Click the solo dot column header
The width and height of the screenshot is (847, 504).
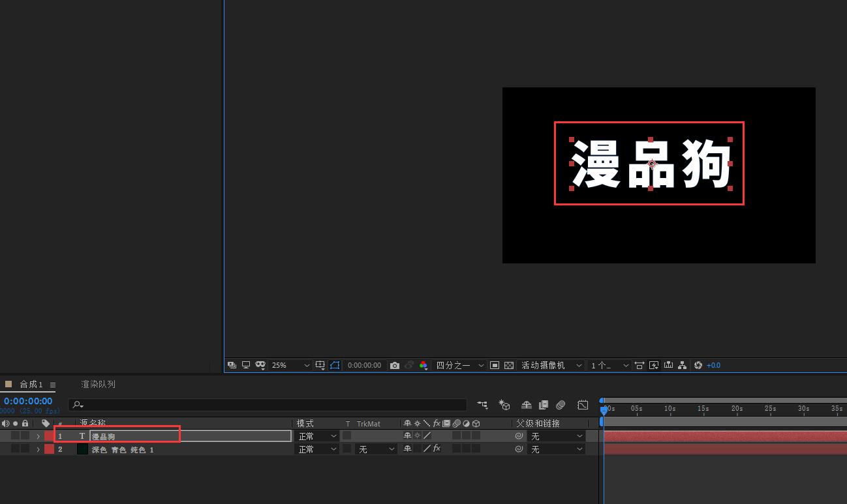(16, 423)
